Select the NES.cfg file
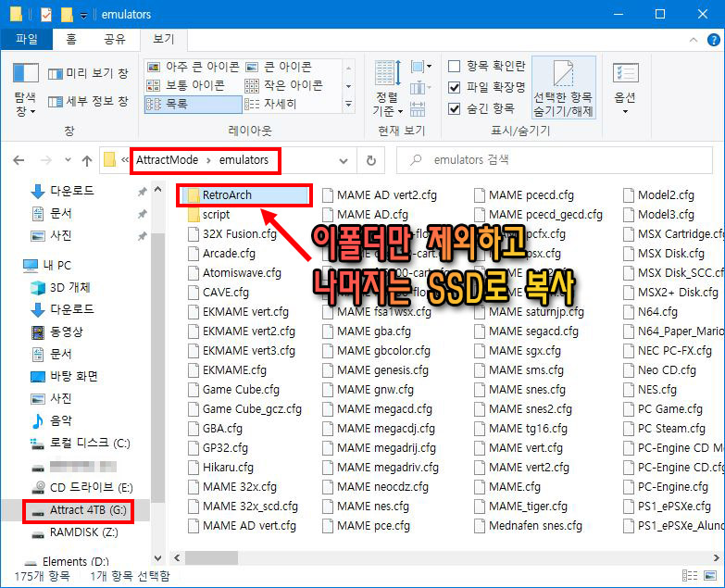 coord(657,390)
